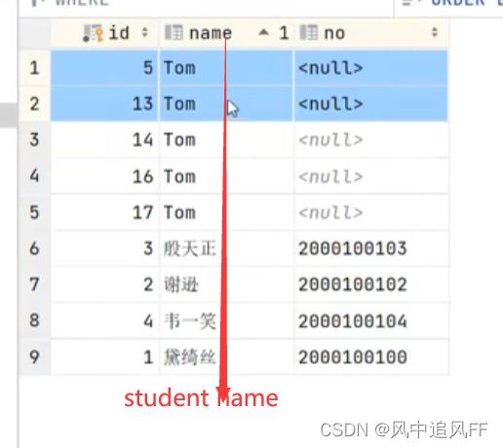Select row number 3 in gutter
This screenshot has width=503, height=448.
tap(35, 140)
